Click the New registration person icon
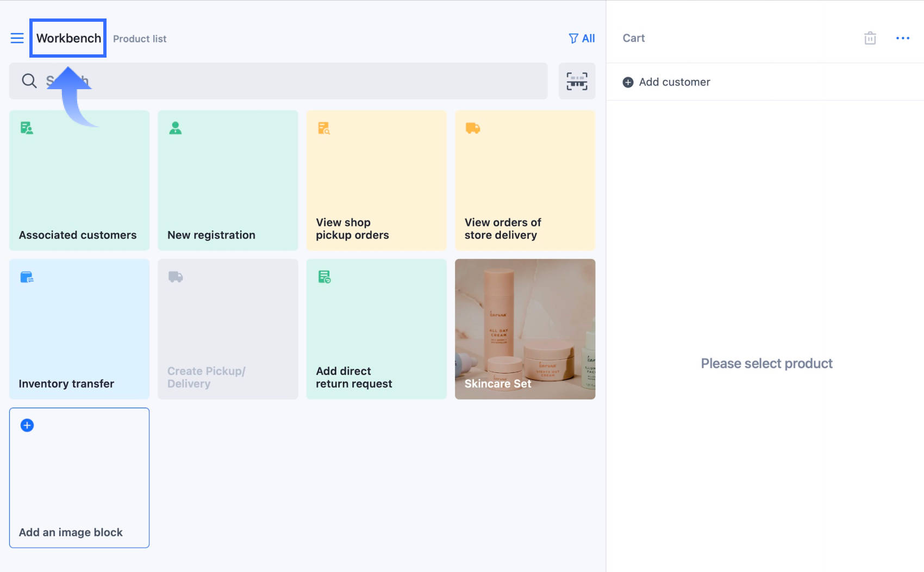Viewport: 924px width, 572px height. click(x=175, y=128)
